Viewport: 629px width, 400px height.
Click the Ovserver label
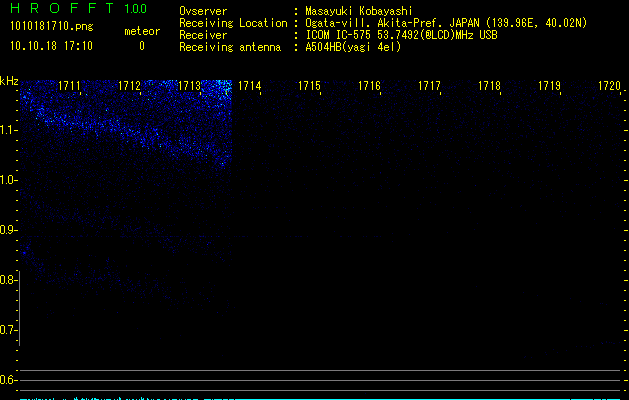point(203,11)
